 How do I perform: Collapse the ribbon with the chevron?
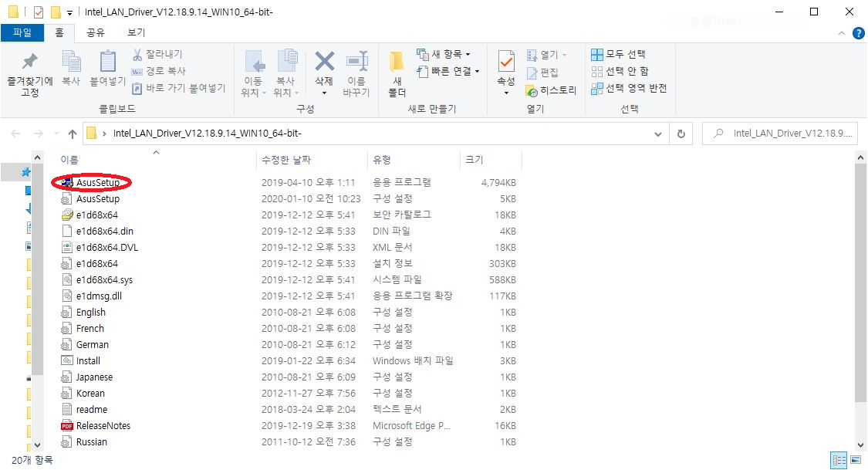point(842,34)
